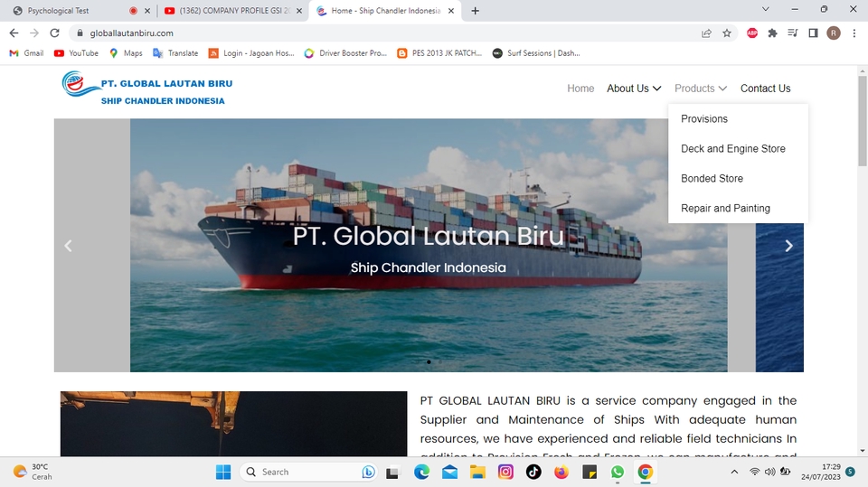The image size is (868, 487).
Task: Close the Psychological Test tab
Action: pos(147,11)
